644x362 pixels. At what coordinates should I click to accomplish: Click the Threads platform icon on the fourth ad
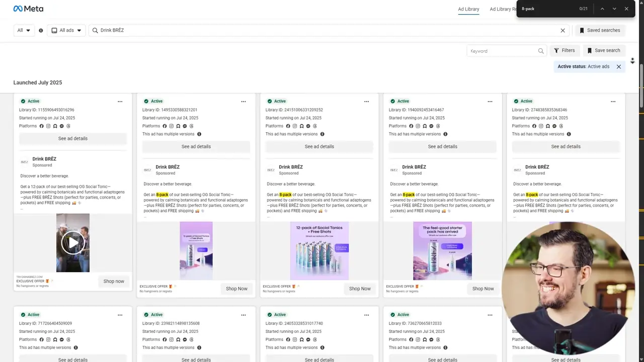[438, 126]
